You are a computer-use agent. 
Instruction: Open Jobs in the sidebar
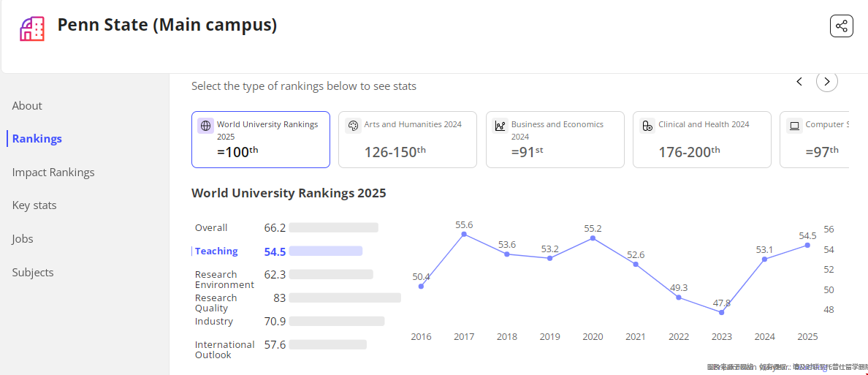tap(23, 239)
